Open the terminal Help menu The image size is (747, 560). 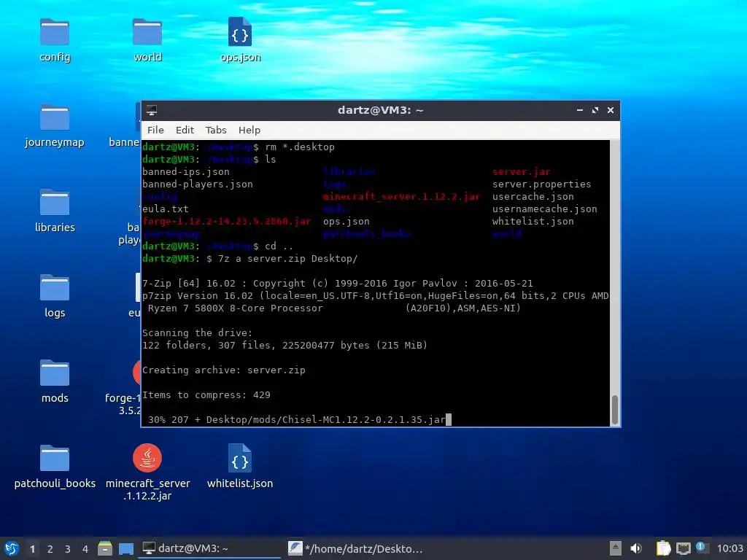(x=249, y=130)
